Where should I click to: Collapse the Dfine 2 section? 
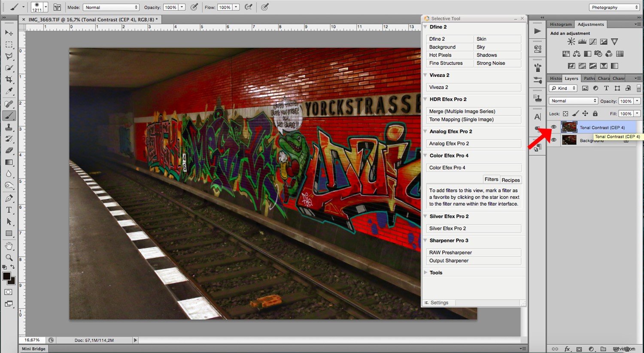tap(425, 27)
